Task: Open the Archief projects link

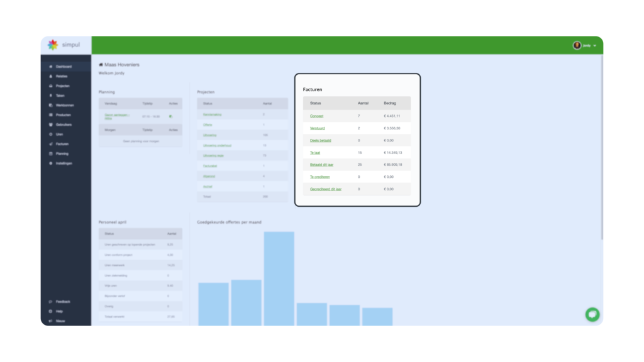Action: [208, 186]
